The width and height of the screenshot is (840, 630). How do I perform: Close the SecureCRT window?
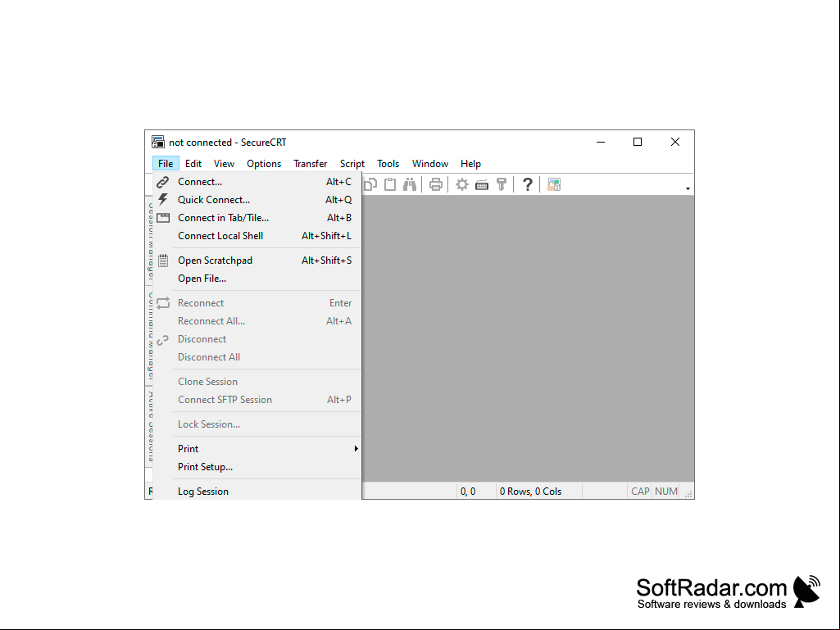pyautogui.click(x=675, y=142)
